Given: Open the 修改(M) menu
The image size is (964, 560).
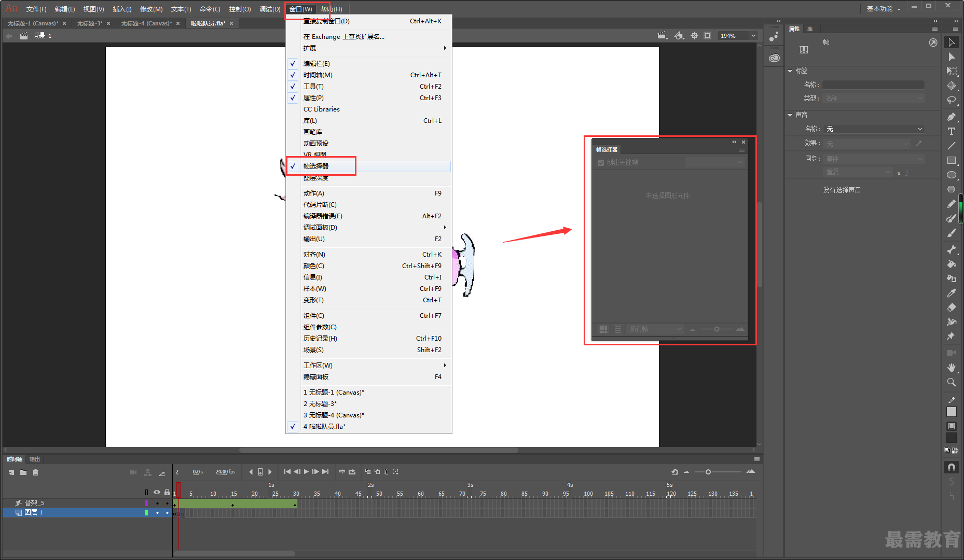Looking at the screenshot, I should [152, 9].
